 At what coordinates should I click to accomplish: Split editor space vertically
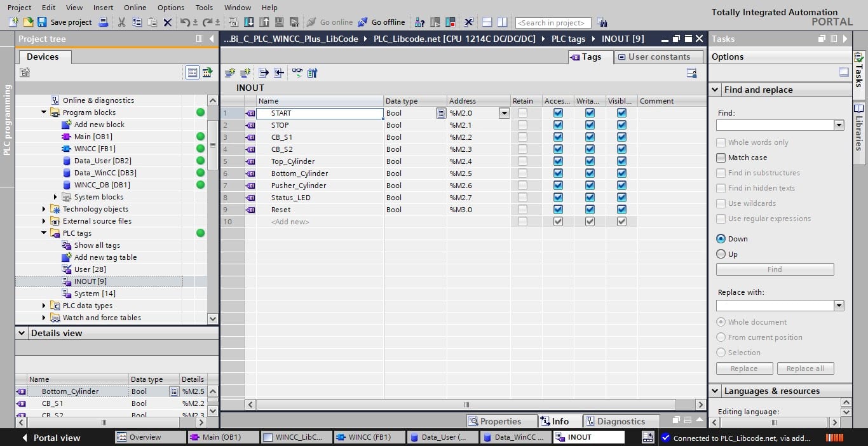tap(503, 22)
